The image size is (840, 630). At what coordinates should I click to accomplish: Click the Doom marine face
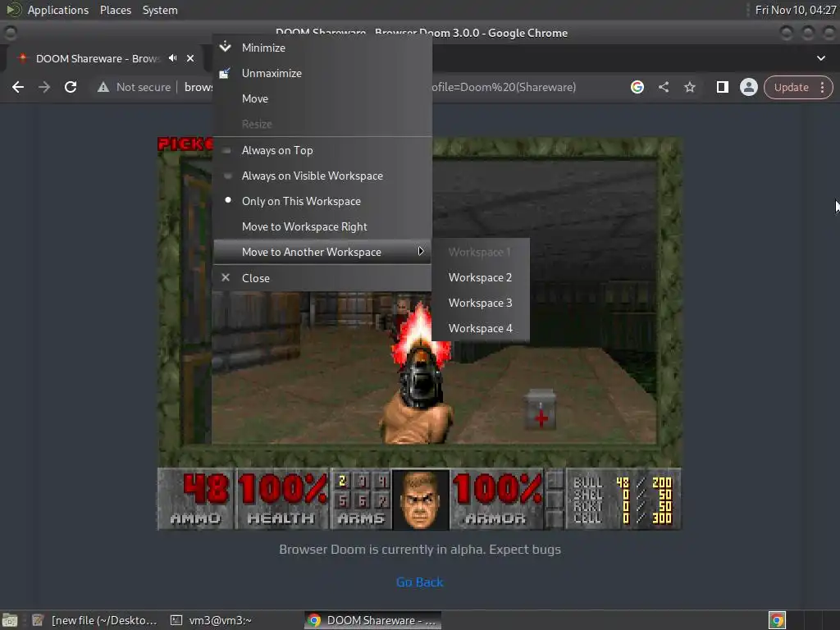tap(421, 500)
